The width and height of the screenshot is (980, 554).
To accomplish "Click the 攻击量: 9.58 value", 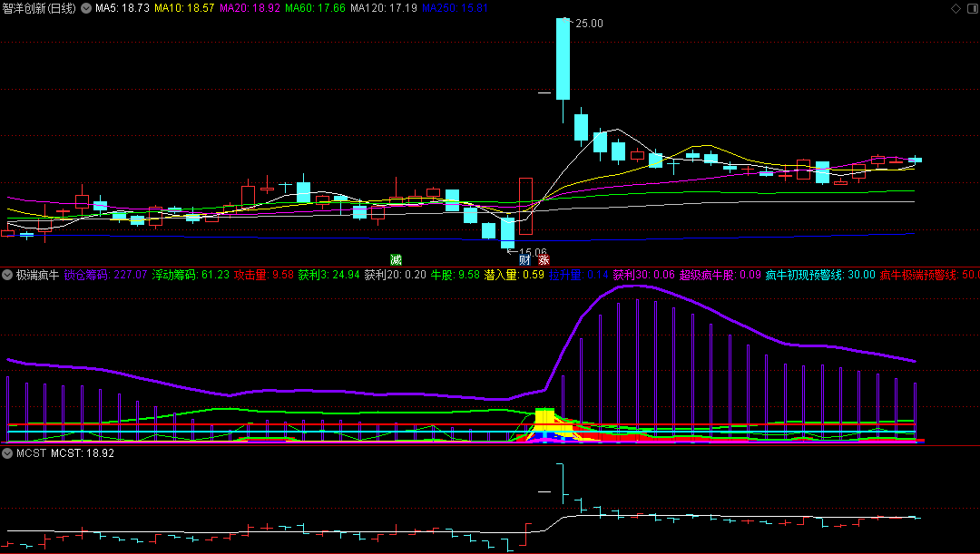I will (264, 275).
